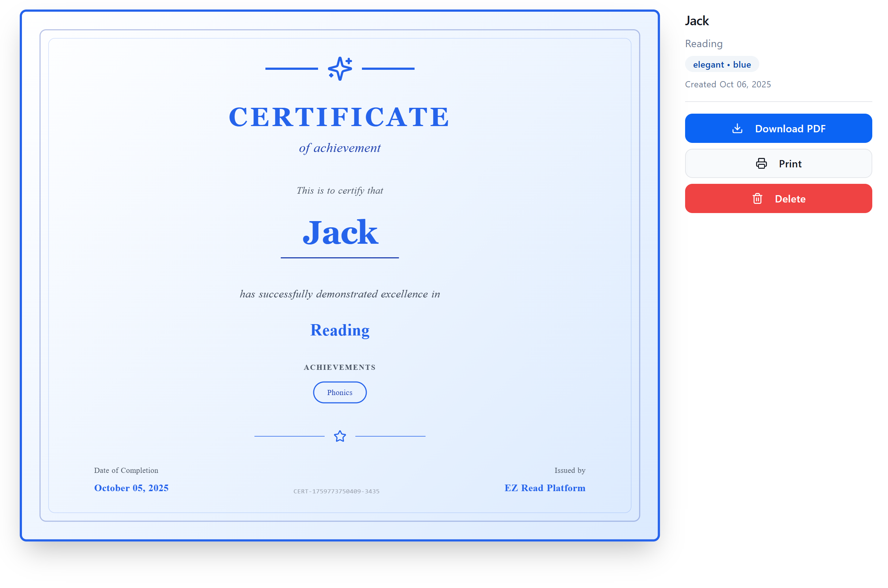
Task: Click the trash can icon
Action: click(757, 199)
